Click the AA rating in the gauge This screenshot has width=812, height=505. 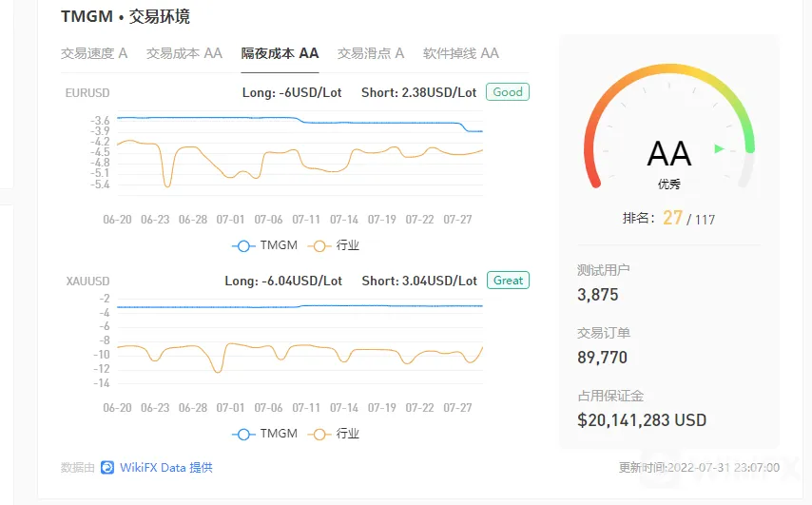tap(669, 154)
